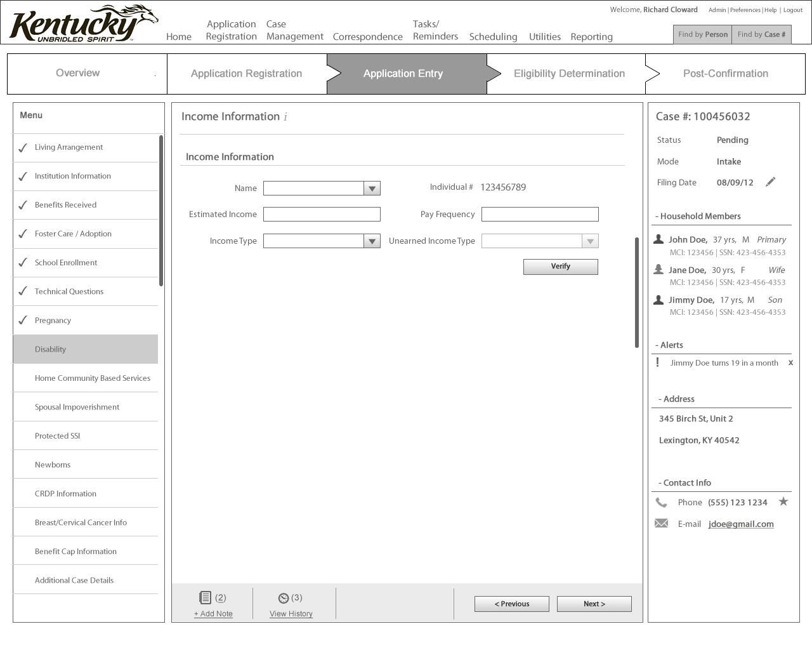This screenshot has width=812, height=650.
Task: Collapse the Contact Info section
Action: click(x=684, y=483)
